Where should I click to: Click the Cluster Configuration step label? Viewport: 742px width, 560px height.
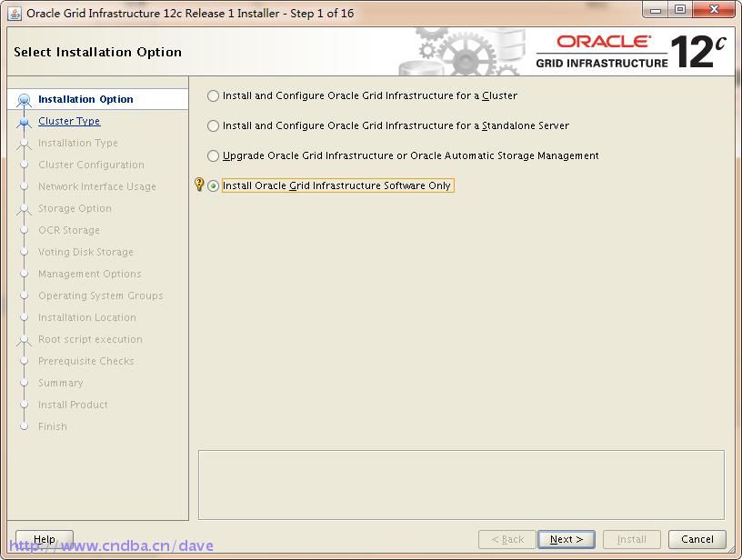[91, 165]
